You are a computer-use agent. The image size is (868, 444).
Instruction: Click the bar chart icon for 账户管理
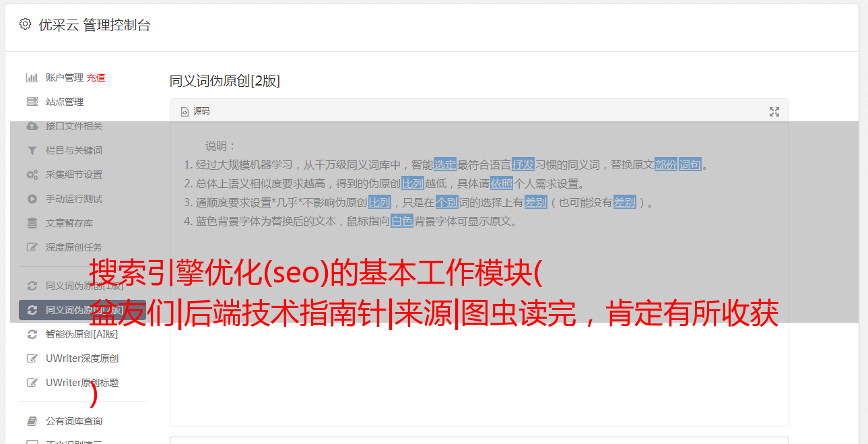pos(32,77)
